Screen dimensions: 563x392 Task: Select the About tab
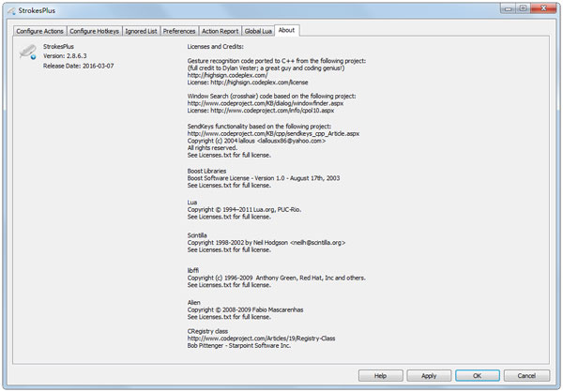tap(286, 30)
